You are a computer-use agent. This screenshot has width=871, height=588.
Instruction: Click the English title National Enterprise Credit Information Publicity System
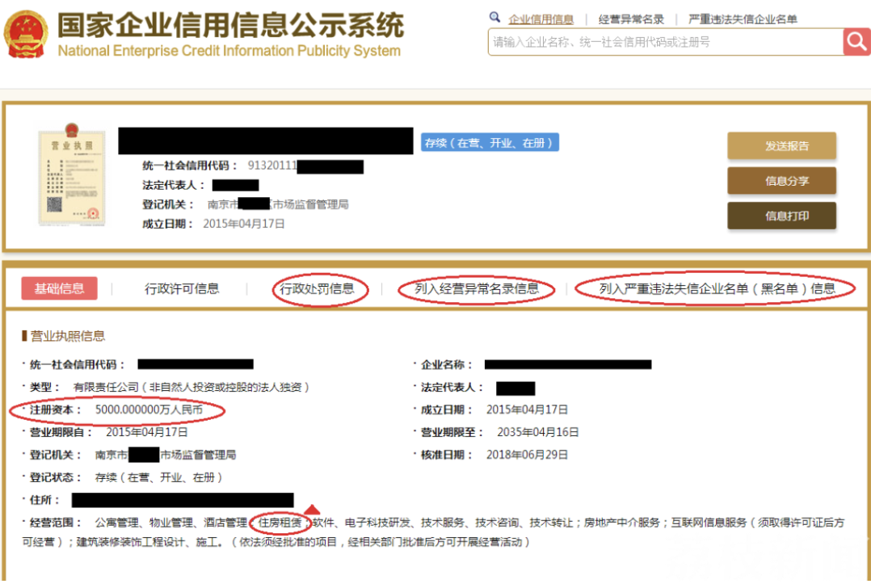[x=229, y=51]
